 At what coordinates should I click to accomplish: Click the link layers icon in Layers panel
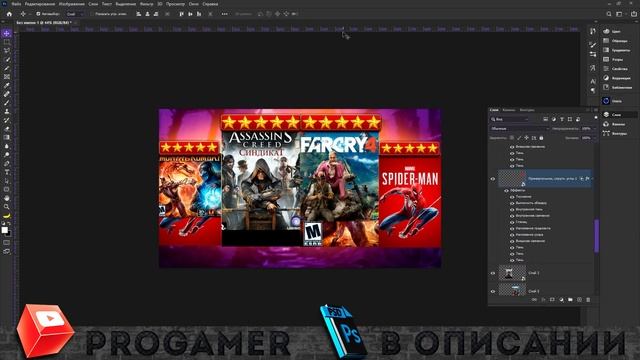[534, 300]
